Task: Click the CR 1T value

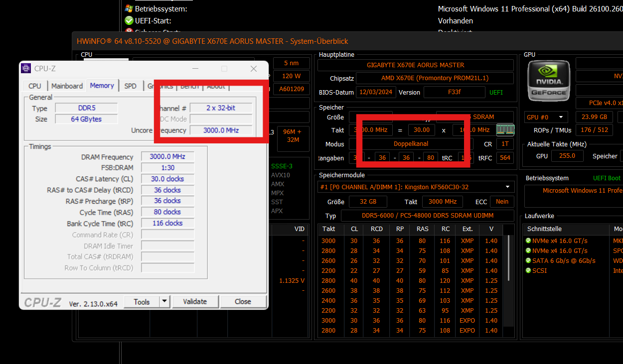Action: tap(505, 144)
